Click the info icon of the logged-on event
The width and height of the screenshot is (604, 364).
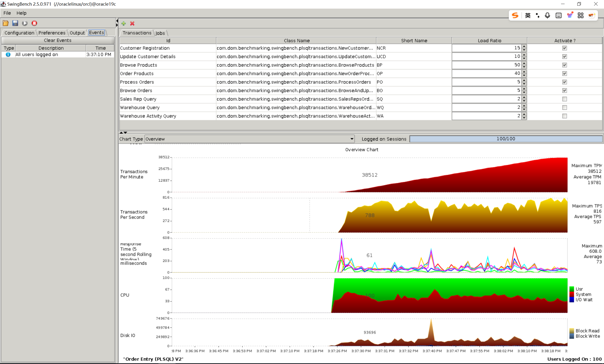click(x=8, y=54)
